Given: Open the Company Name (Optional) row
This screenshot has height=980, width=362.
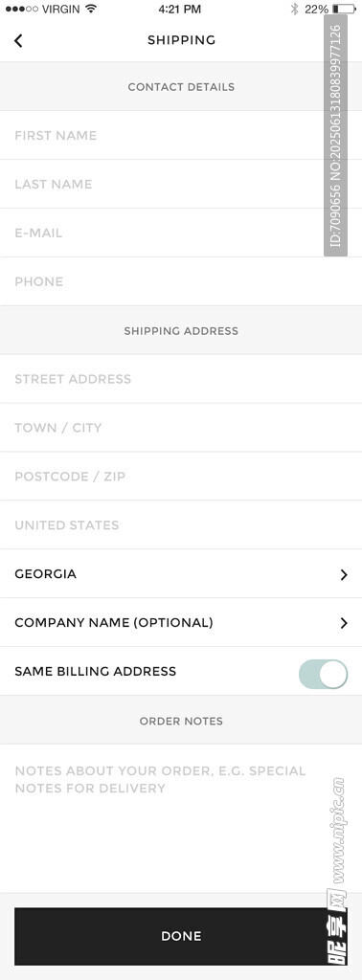Looking at the screenshot, I should coord(181,622).
